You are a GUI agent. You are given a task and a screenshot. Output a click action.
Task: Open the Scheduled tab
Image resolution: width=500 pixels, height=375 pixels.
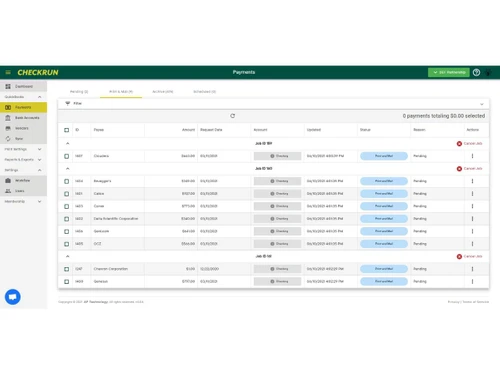(x=204, y=92)
